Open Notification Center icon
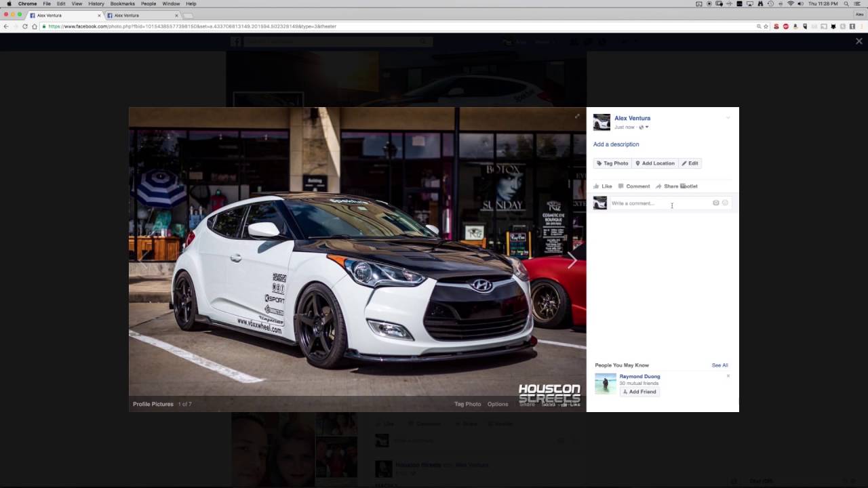 (859, 3)
